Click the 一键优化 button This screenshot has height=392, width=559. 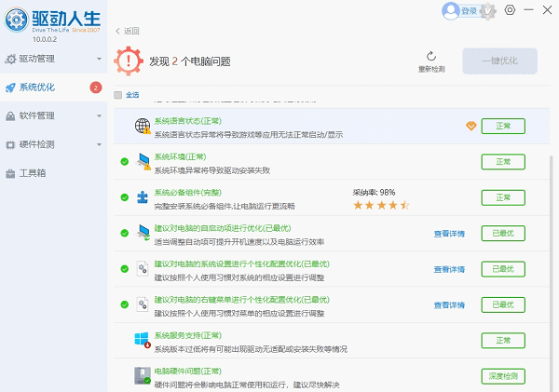[499, 61]
